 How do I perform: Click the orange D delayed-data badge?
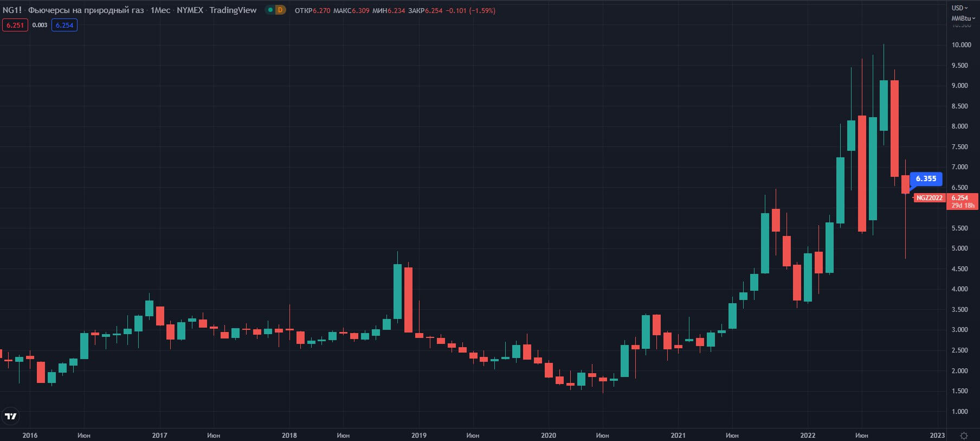coord(280,10)
